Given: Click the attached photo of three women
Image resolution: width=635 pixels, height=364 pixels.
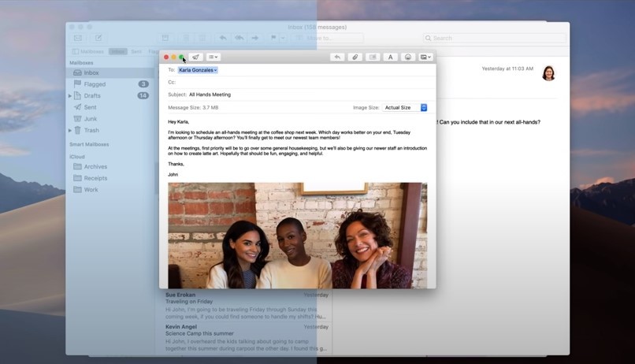Looking at the screenshot, I should click(x=298, y=236).
